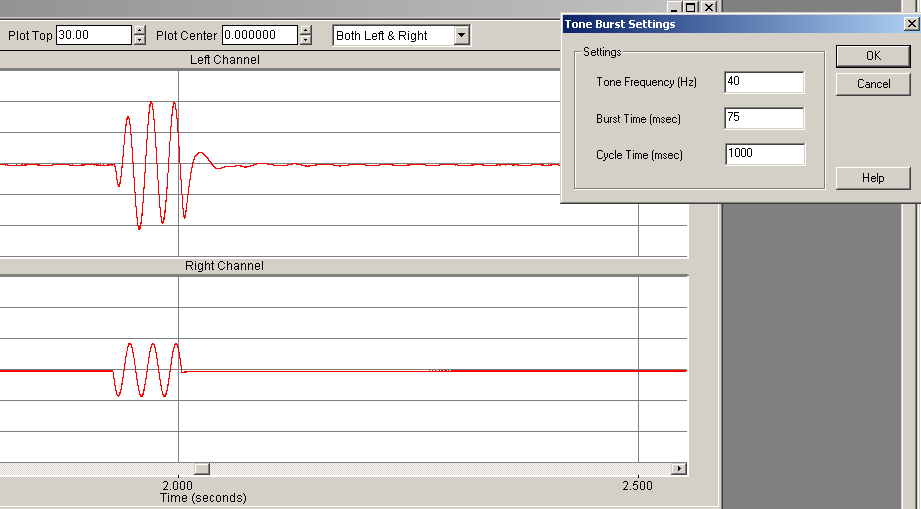Click the Time (seconds) axis title

(x=203, y=498)
